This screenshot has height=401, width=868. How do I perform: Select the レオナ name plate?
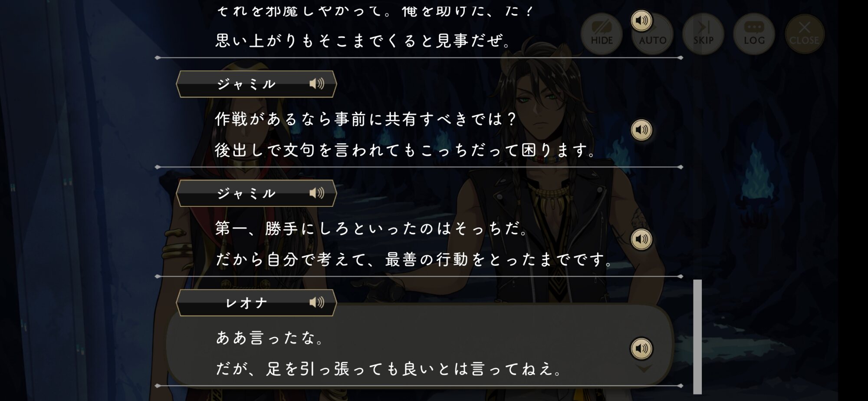[x=256, y=302]
